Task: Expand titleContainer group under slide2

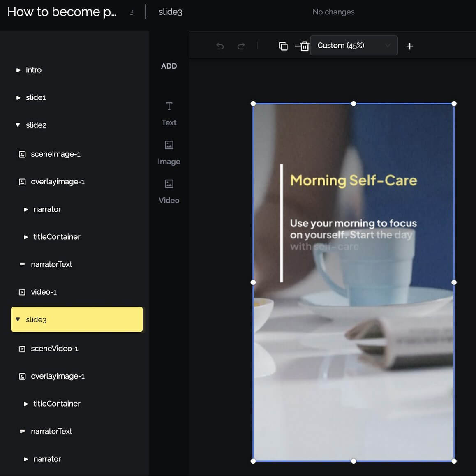Action: [26, 237]
